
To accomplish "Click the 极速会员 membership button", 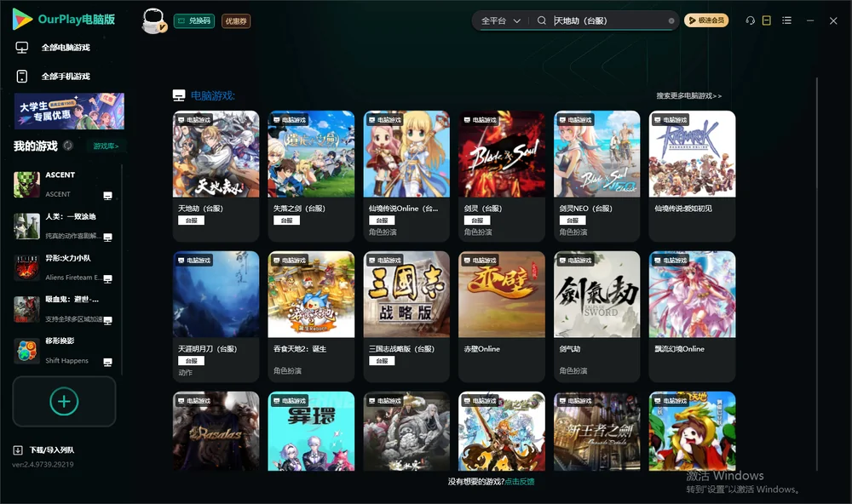I will pyautogui.click(x=706, y=20).
